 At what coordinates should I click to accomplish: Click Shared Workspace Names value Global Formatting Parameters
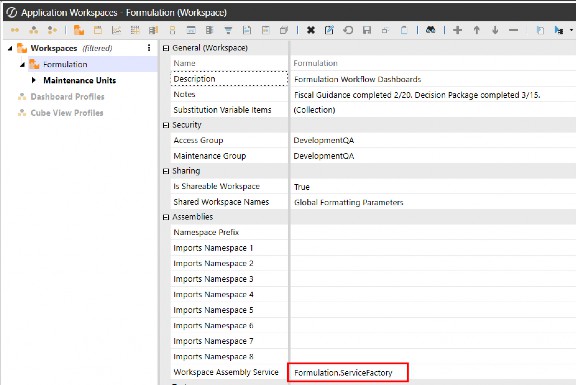(433, 202)
